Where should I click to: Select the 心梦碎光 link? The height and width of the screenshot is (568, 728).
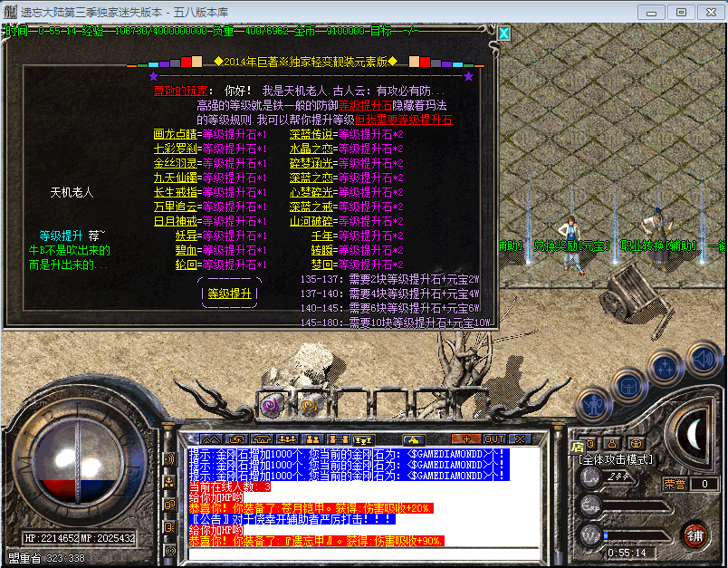click(311, 192)
